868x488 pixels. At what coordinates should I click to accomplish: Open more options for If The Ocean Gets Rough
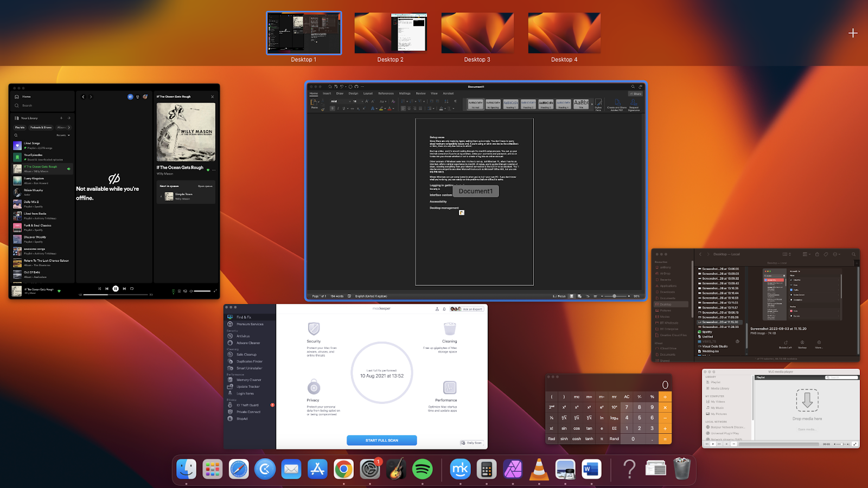(x=214, y=170)
